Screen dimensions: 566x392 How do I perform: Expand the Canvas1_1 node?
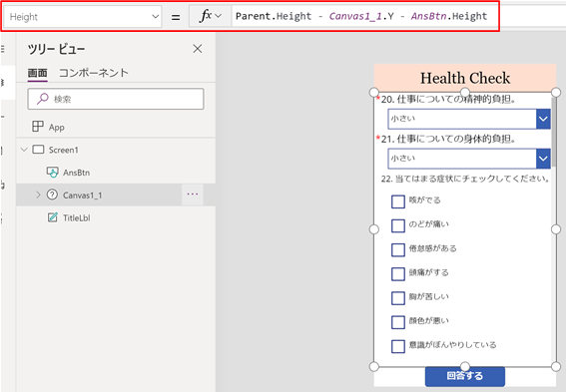pos(38,196)
